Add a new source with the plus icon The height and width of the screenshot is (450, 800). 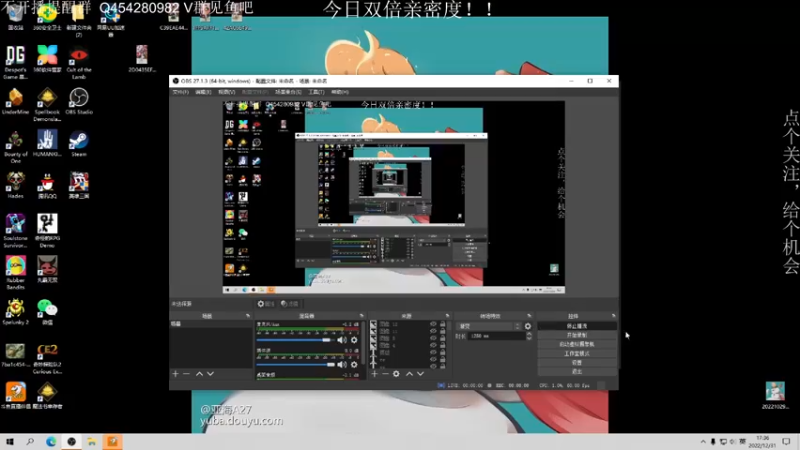(x=374, y=374)
